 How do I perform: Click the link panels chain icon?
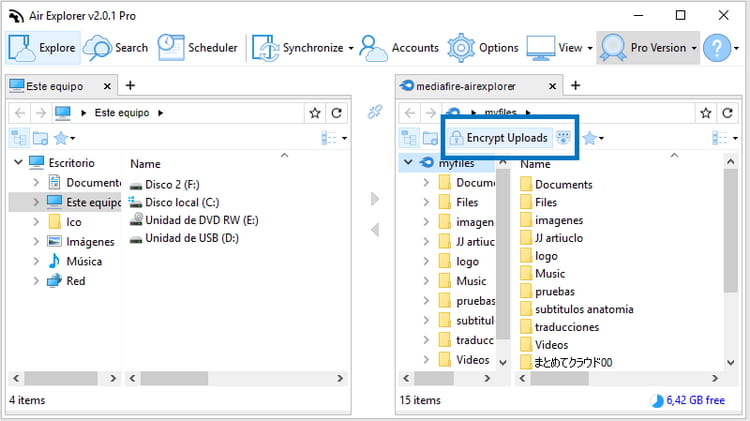click(x=376, y=113)
